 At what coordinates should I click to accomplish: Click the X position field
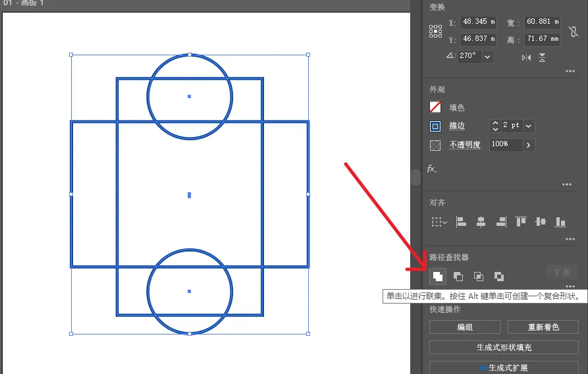[x=478, y=22]
